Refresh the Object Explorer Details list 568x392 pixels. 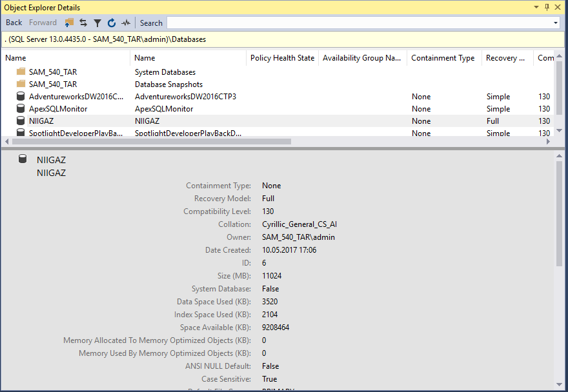click(x=112, y=23)
